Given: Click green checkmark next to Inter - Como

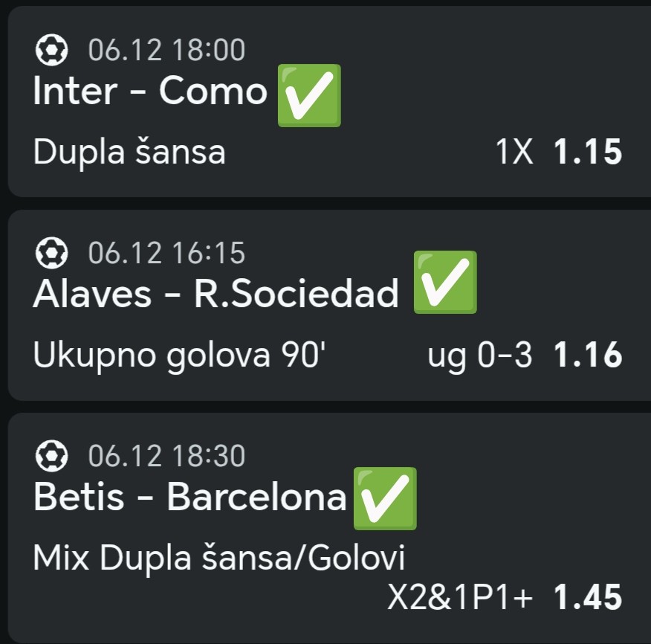Looking at the screenshot, I should pyautogui.click(x=308, y=94).
